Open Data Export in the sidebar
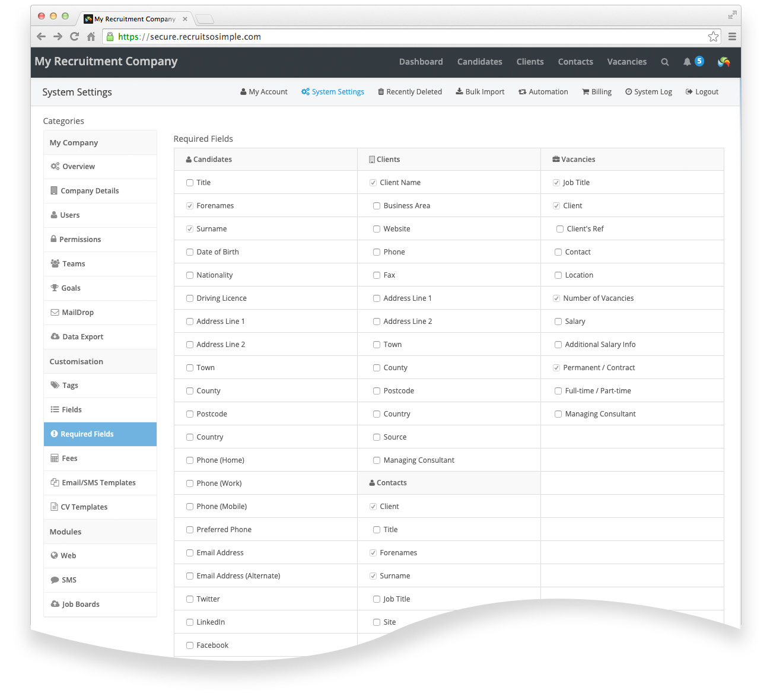 coord(100,337)
